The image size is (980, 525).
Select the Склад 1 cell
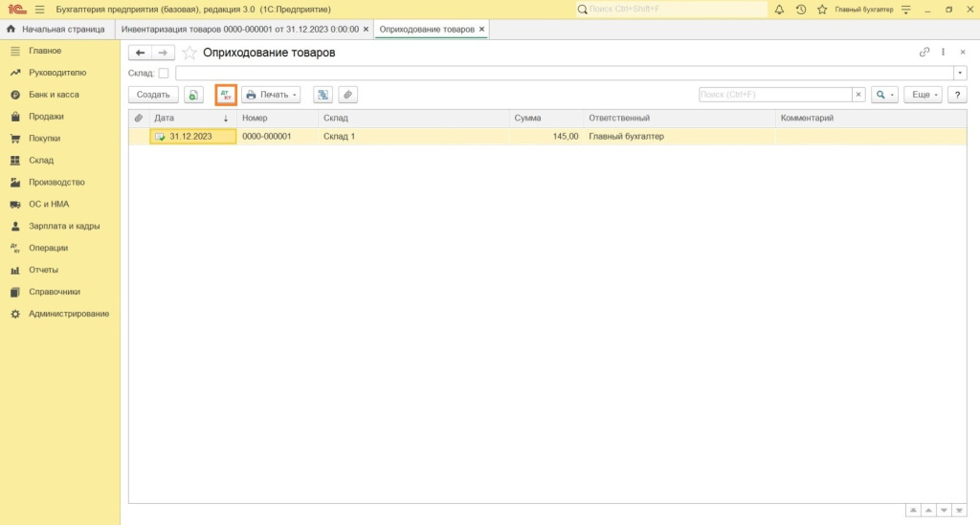pos(413,137)
